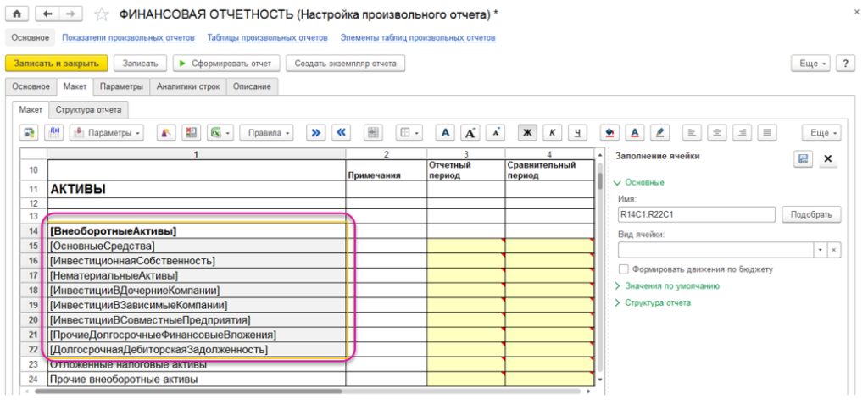The height and width of the screenshot is (410, 868).
Task: Click the double left arrow outdent icon
Action: coord(341,133)
